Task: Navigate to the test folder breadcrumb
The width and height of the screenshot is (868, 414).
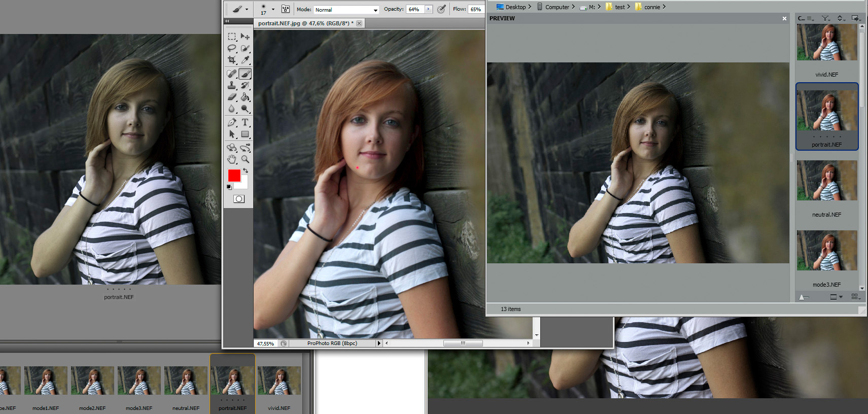Action: (619, 7)
